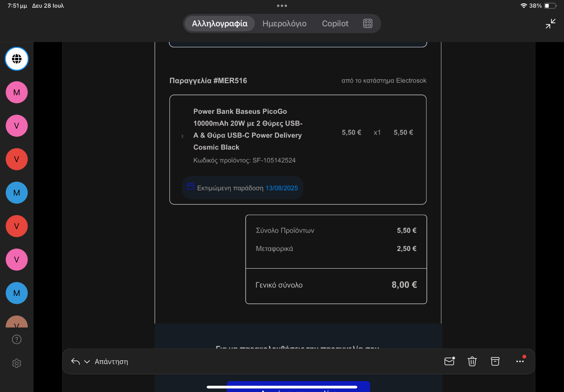Expand the reply options chevron
564x392 pixels.
pyautogui.click(x=87, y=362)
